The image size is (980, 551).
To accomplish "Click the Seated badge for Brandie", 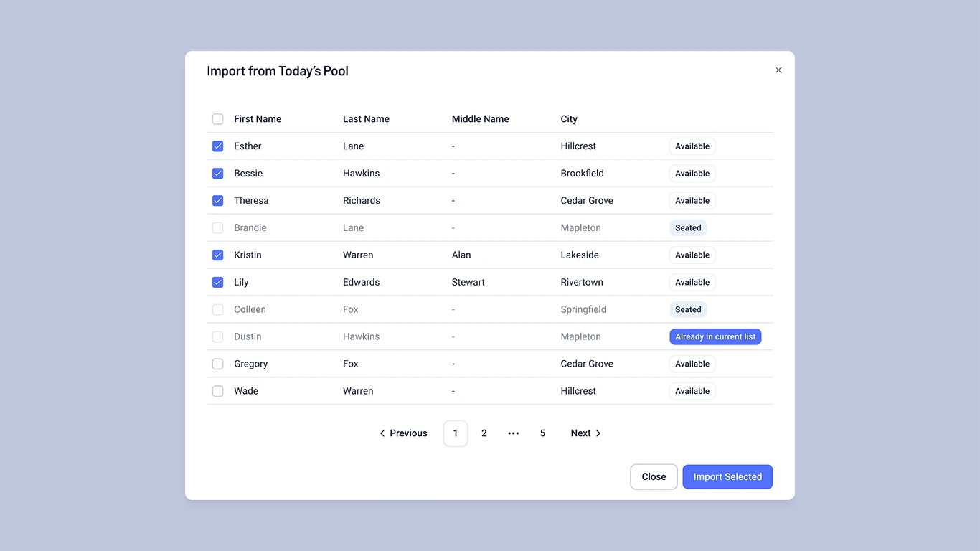I will (x=688, y=228).
